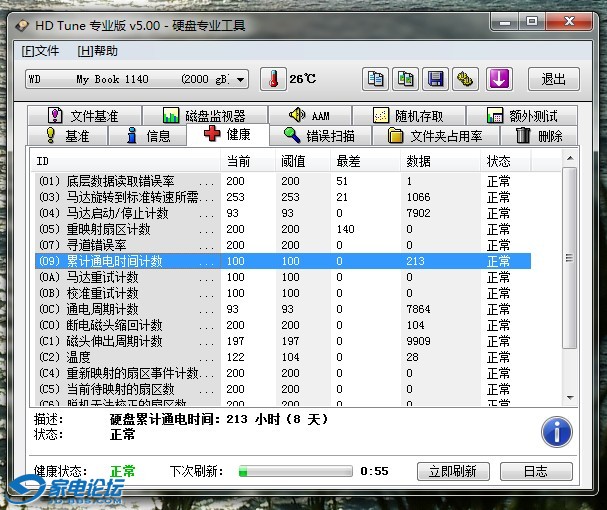607x510 pixels.
Task: Select row (04) 马达启动/停止计数
Action: (283, 213)
